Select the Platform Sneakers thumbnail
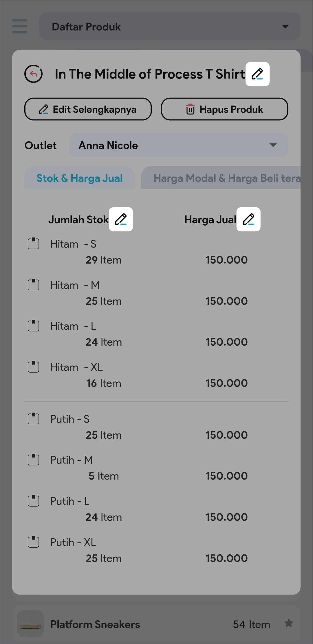 click(30, 624)
